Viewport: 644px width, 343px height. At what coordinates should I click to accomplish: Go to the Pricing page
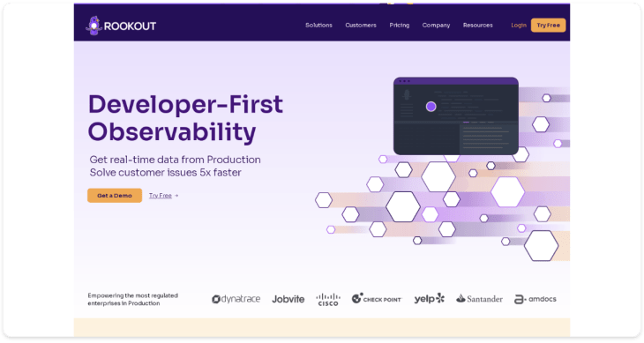click(x=400, y=25)
